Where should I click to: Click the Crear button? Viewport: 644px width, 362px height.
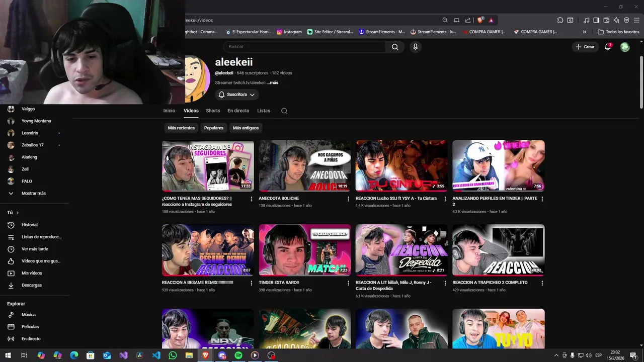(x=585, y=47)
